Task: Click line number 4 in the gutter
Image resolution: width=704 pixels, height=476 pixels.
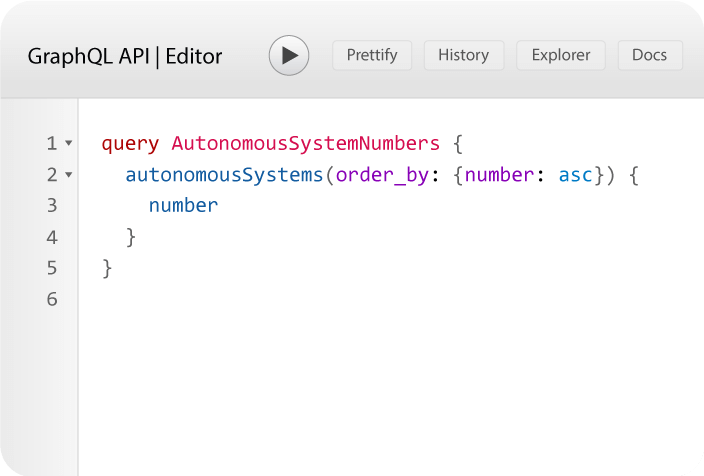Action: tap(52, 237)
